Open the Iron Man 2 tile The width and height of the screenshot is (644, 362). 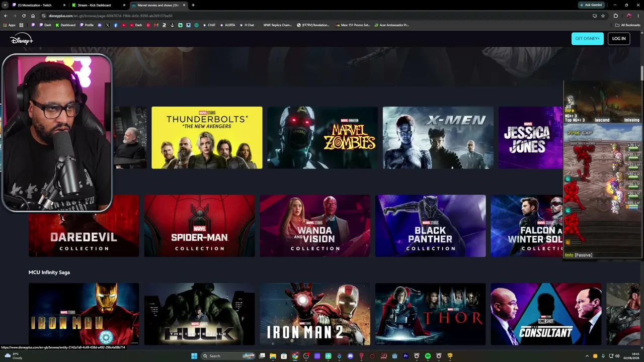(315, 314)
